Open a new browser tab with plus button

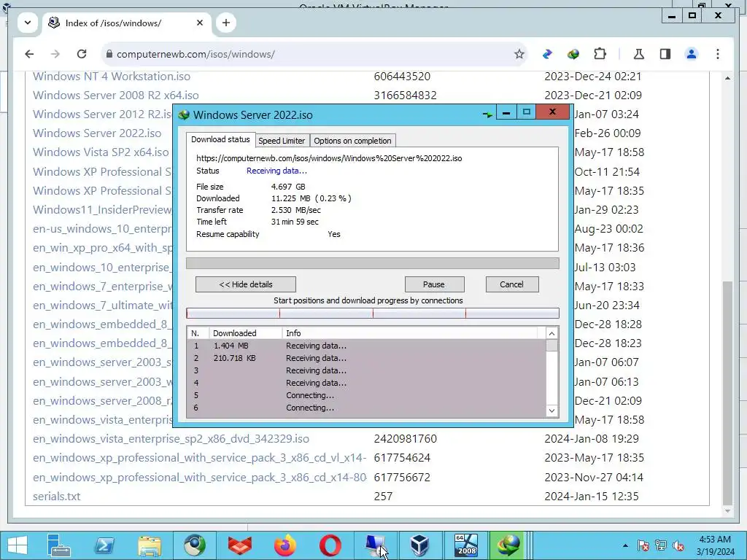(x=226, y=23)
